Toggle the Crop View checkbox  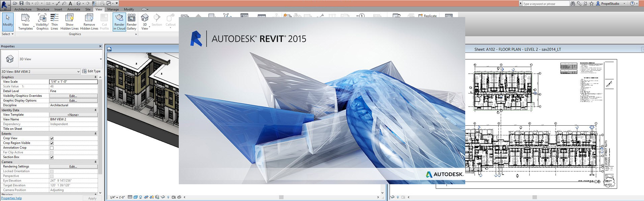(52, 138)
